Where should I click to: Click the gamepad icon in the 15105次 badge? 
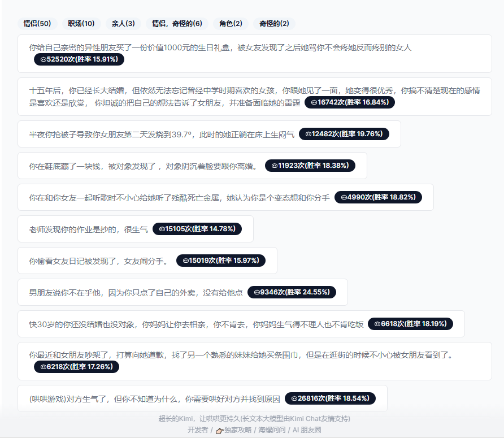click(x=162, y=229)
